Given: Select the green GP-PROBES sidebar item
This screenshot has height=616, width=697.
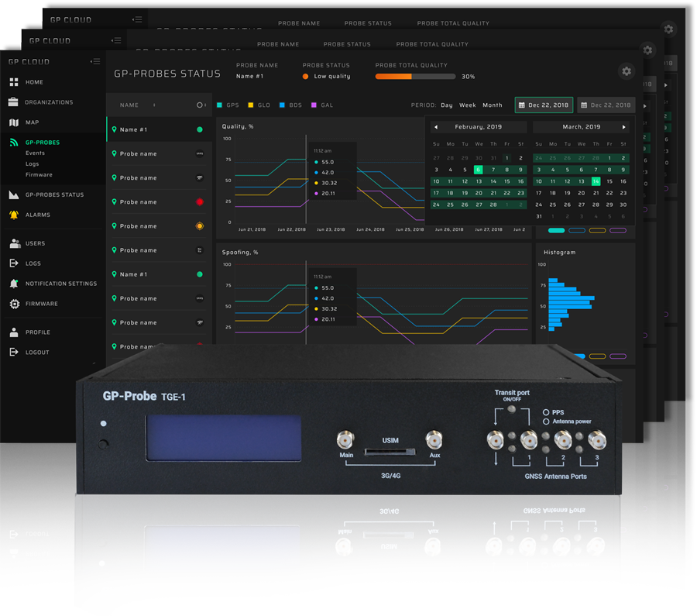Looking at the screenshot, I should pos(35,143).
